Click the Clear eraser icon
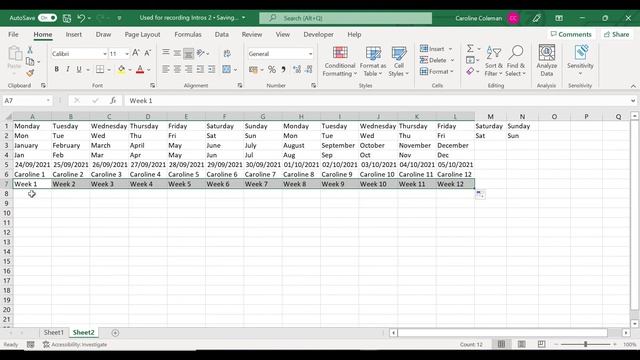 470,71
